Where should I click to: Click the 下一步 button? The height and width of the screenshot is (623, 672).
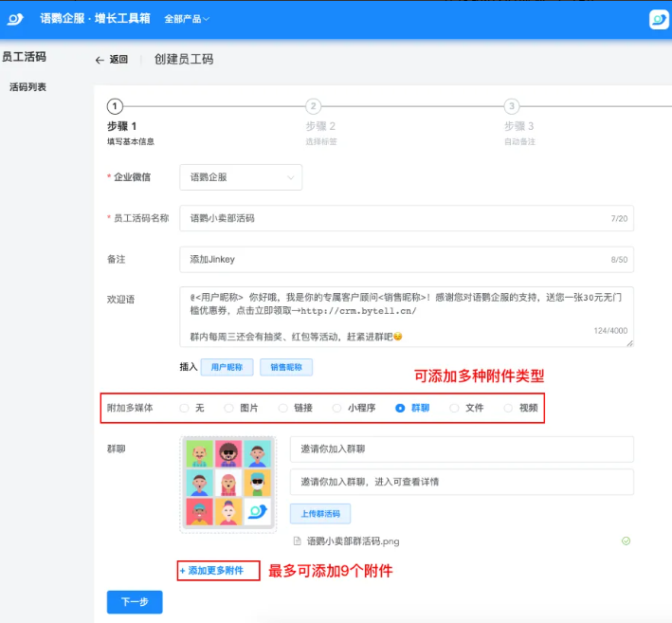tap(135, 602)
